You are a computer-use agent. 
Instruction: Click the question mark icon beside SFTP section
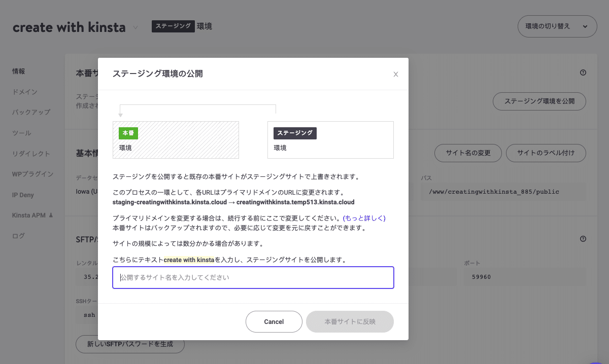[583, 238]
